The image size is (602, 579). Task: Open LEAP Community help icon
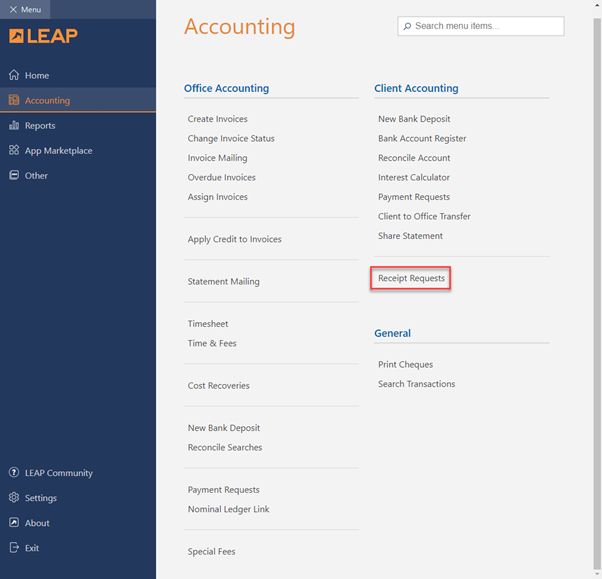(x=14, y=473)
